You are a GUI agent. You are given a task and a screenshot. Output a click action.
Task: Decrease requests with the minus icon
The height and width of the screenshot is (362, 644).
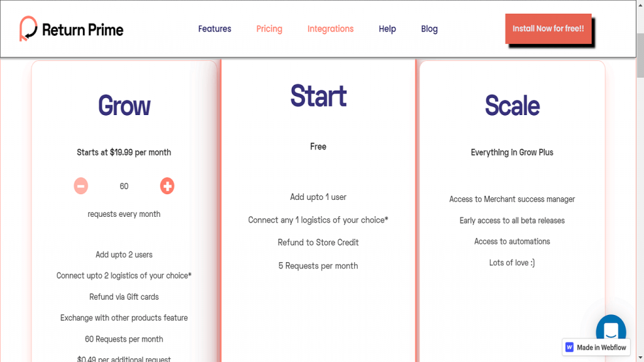point(80,185)
